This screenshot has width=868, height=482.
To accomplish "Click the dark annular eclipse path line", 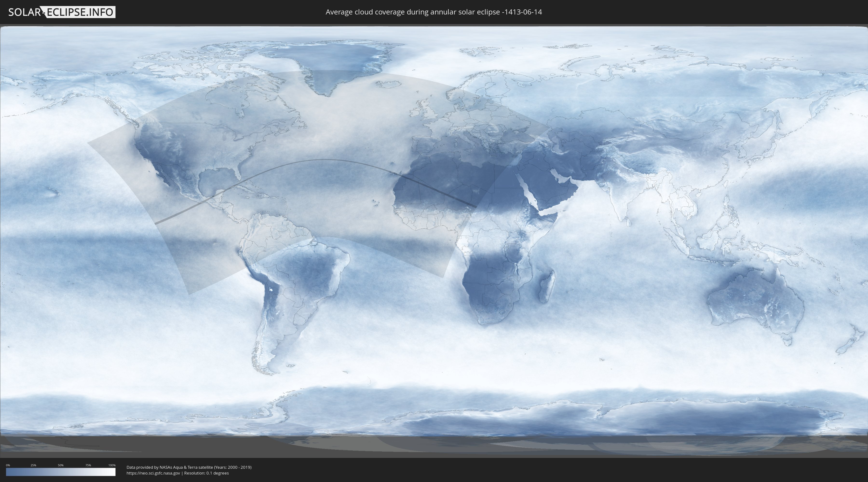I will pos(325,160).
